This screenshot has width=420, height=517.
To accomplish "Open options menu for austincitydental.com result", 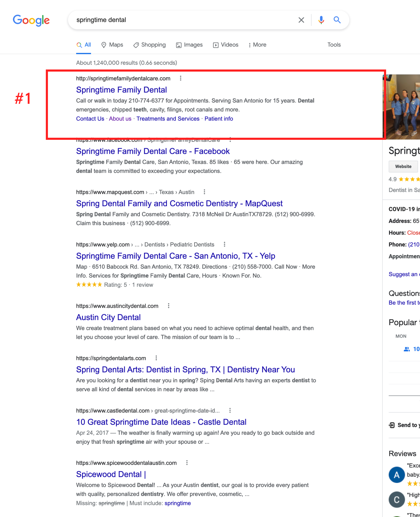I will pyautogui.click(x=169, y=306).
